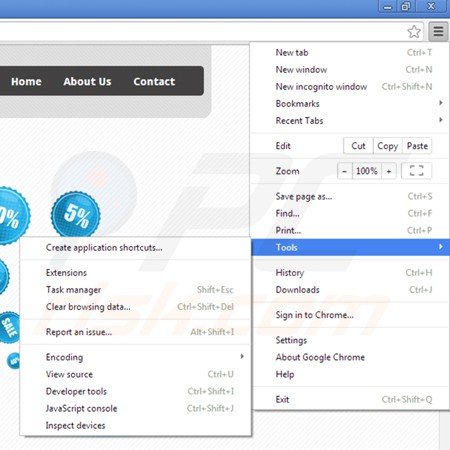The image size is (450, 450).
Task: Expand the Tools submenu arrow
Action: tap(441, 247)
